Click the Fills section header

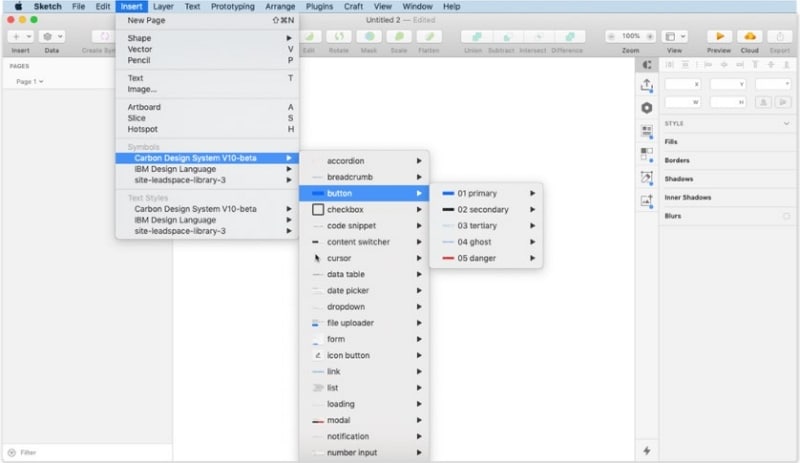671,142
